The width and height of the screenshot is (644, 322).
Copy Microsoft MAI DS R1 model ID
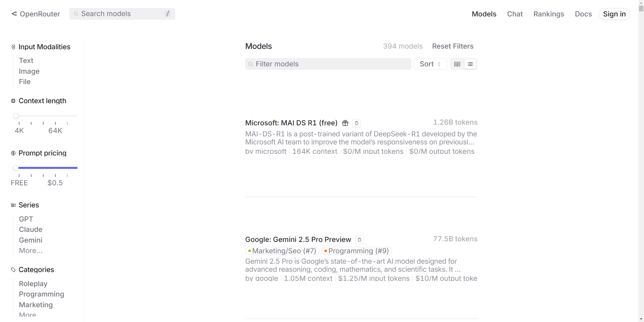coord(357,123)
